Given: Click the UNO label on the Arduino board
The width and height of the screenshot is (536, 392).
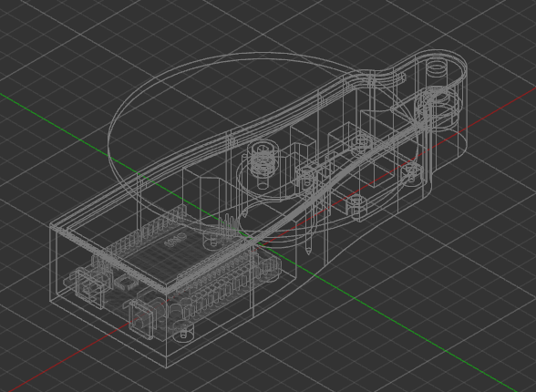Looking at the screenshot, I should (x=176, y=240).
